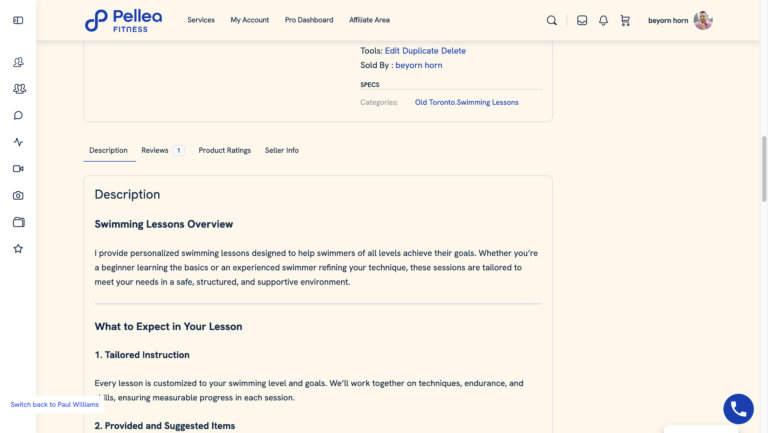Screen dimensions: 768x433
Task: Open the star favorites icon
Action: point(18,249)
